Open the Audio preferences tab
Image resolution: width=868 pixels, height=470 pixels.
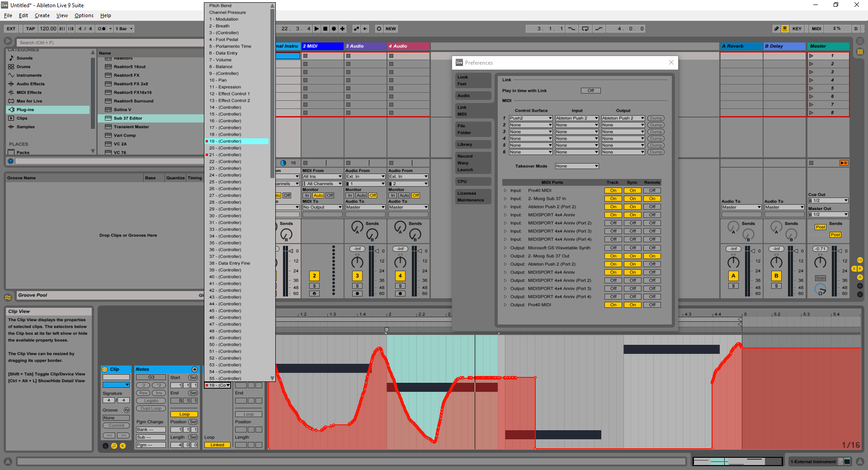[x=473, y=96]
